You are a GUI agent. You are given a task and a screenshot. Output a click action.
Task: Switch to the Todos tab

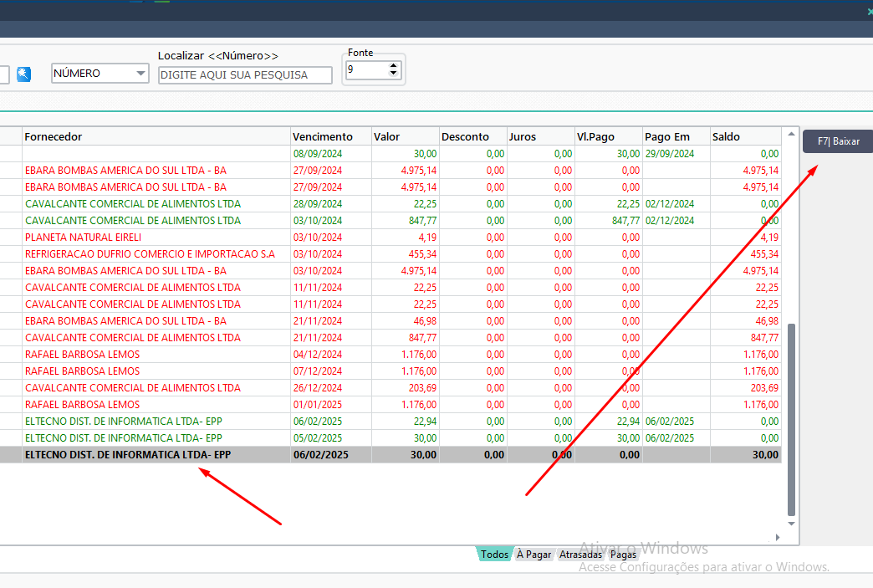[494, 554]
